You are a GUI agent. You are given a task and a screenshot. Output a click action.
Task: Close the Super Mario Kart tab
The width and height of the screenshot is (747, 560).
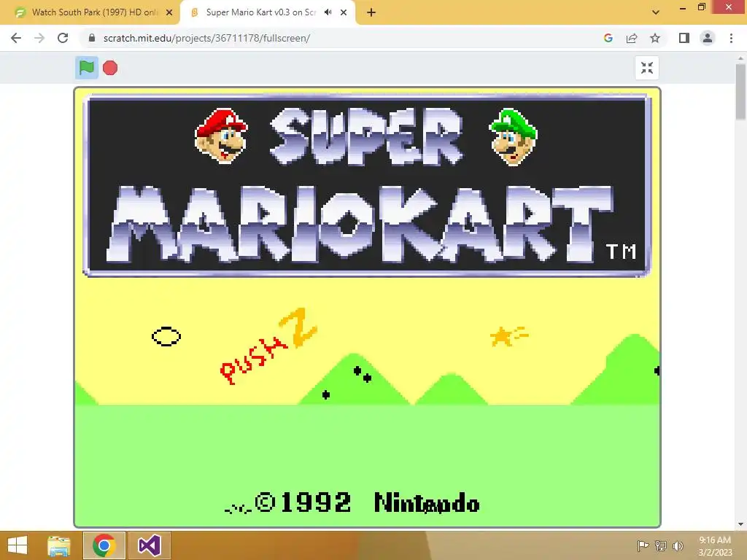[x=344, y=13]
